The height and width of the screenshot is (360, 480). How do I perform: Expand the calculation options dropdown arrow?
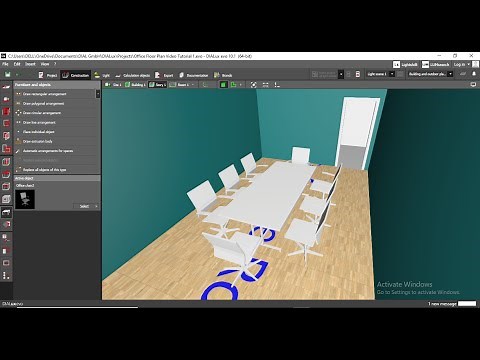[341, 74]
